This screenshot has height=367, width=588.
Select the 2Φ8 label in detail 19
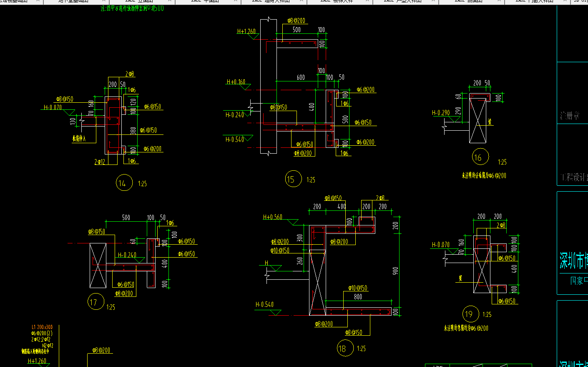(501, 225)
